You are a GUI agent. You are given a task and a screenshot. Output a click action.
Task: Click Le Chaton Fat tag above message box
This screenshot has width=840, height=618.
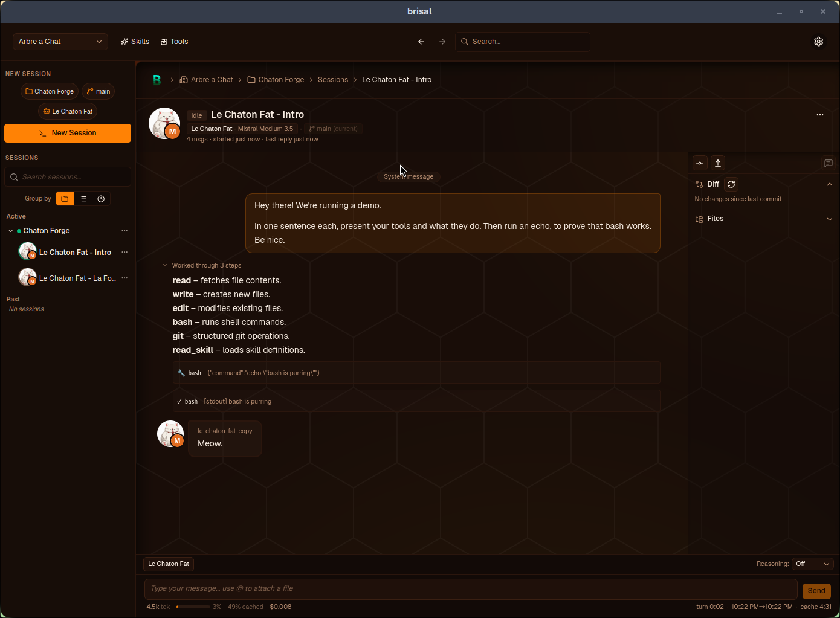(x=169, y=564)
